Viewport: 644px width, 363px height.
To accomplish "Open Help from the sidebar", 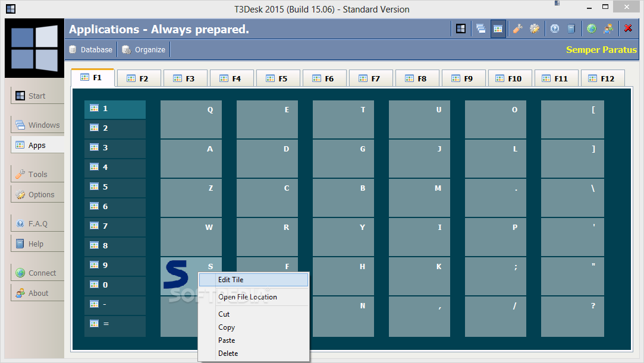I will [37, 244].
